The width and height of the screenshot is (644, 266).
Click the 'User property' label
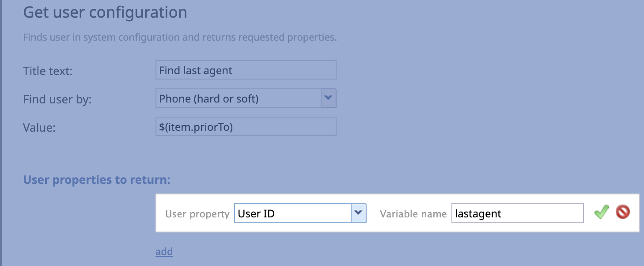(x=197, y=214)
